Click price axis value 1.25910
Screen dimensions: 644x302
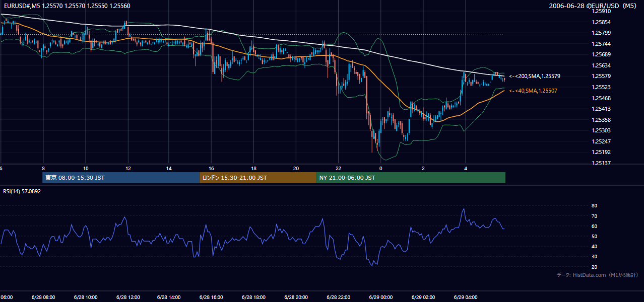(601, 11)
